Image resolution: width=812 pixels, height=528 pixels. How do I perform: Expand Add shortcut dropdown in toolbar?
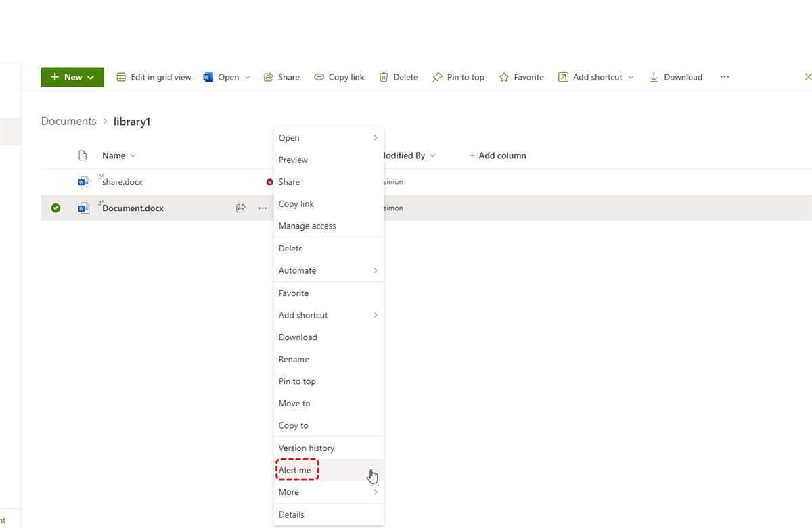tap(631, 77)
